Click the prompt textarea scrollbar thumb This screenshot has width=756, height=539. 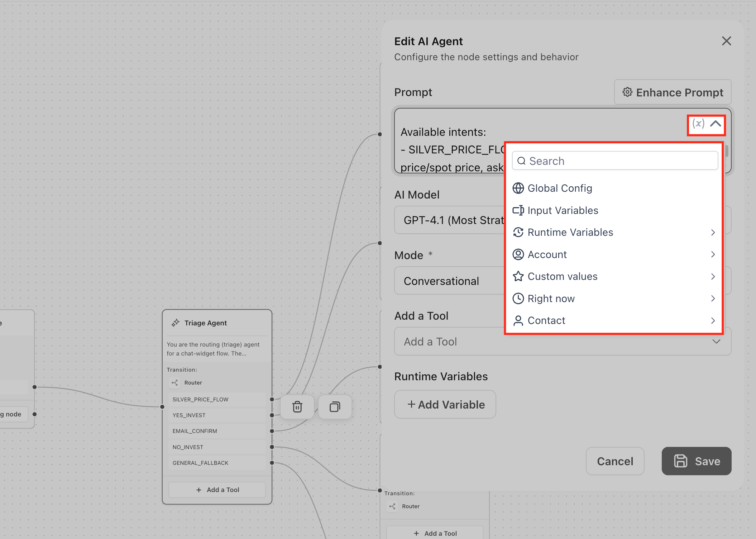click(x=727, y=151)
